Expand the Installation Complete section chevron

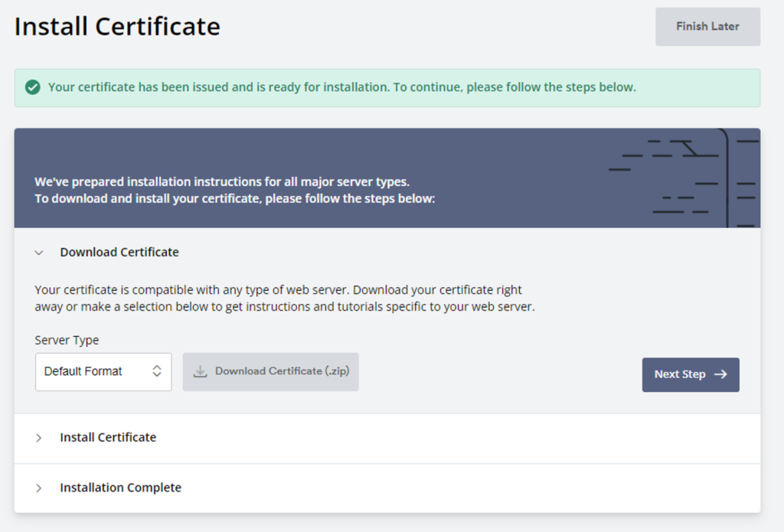click(39, 488)
